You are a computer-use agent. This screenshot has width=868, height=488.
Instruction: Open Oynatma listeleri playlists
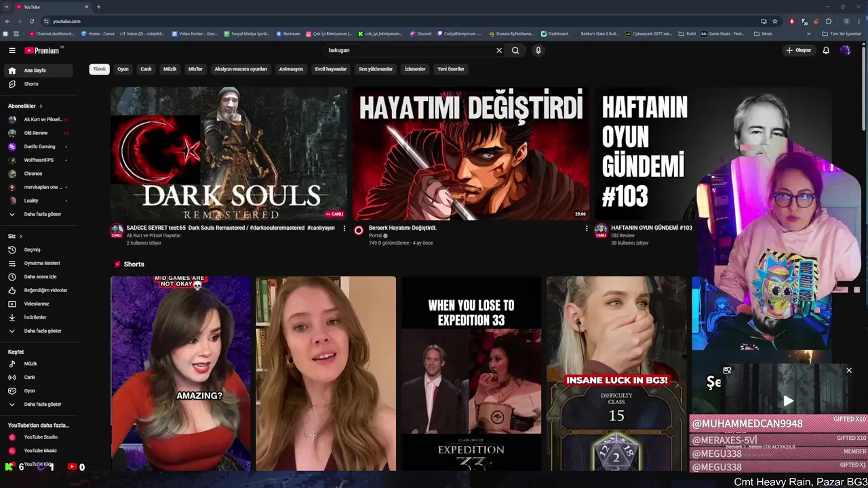pyautogui.click(x=39, y=263)
